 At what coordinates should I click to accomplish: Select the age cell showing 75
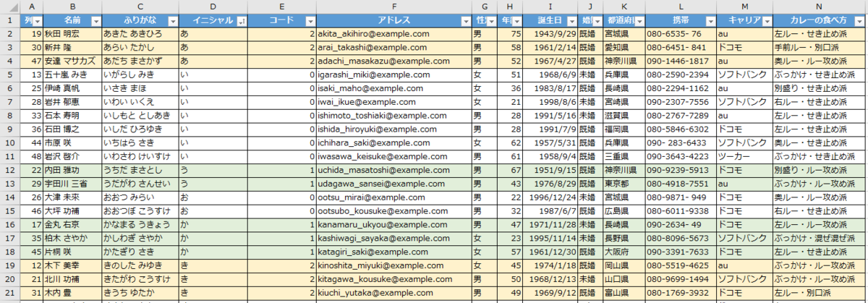(510, 34)
